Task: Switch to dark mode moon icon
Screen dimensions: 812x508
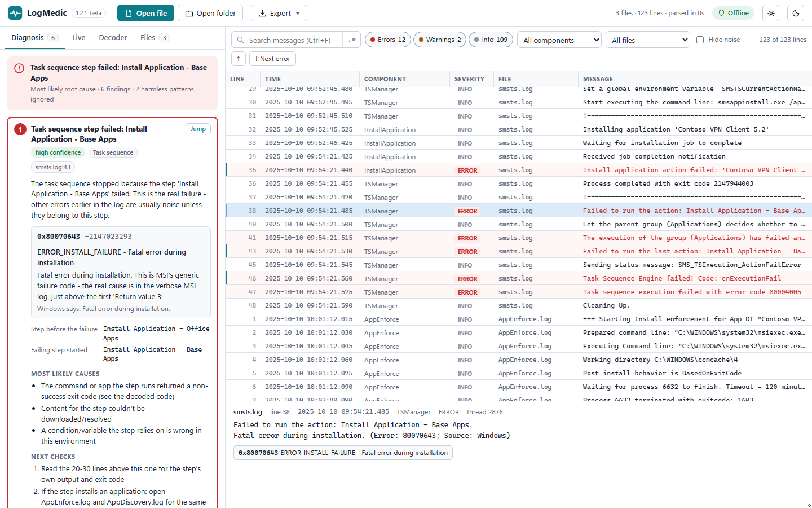Action: (x=796, y=13)
